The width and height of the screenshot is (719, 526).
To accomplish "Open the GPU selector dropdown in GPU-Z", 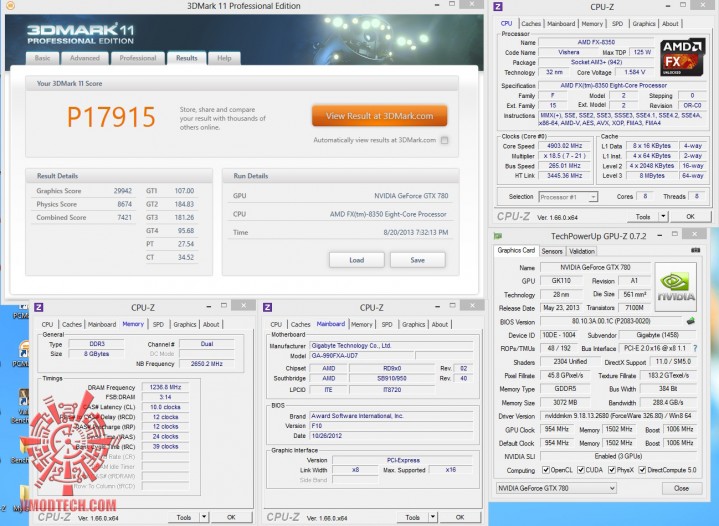I will click(x=556, y=488).
